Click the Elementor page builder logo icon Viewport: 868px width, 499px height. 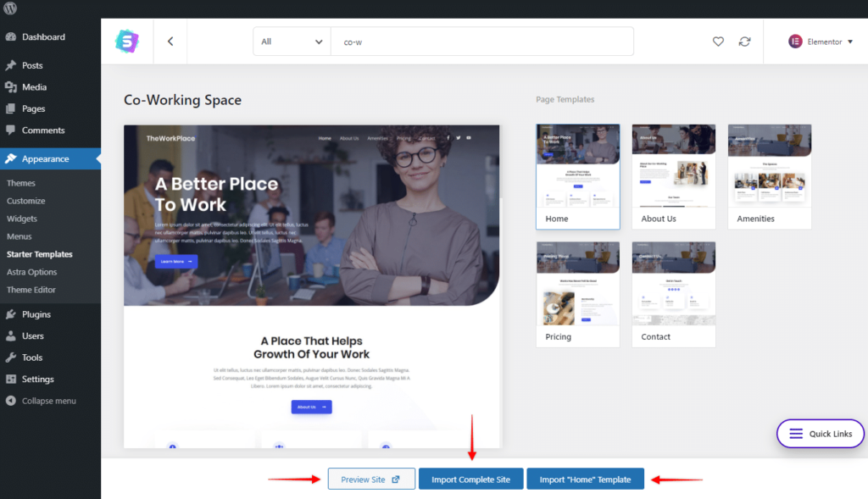[796, 41]
